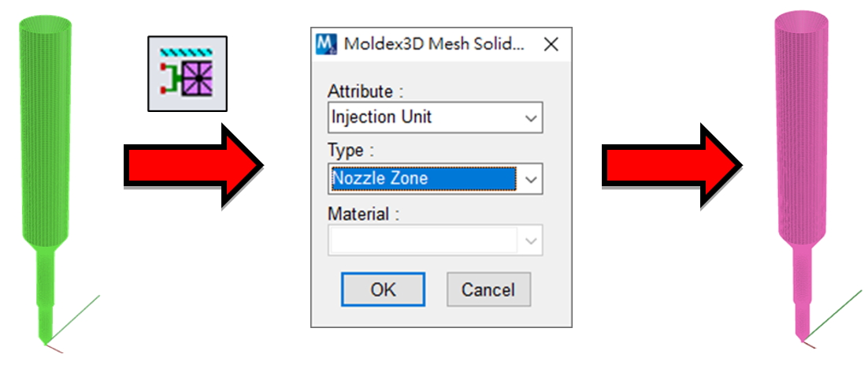Click the Injection Unit combo box text
Viewport: 868px width, 373px height.
point(381,117)
